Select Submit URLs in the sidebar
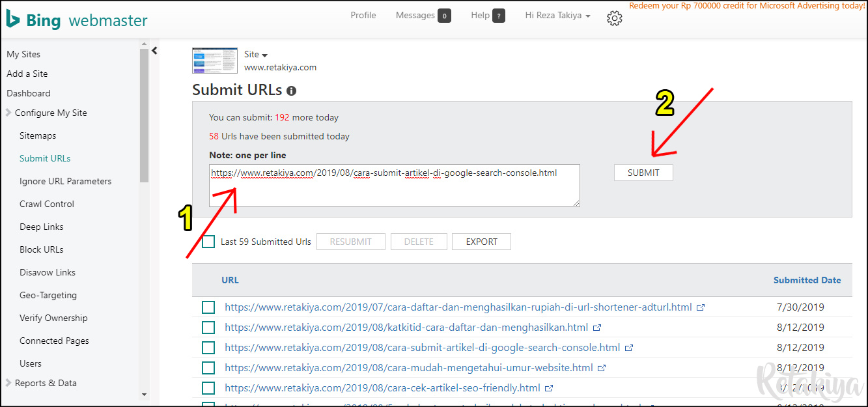Viewport: 868px width, 407px height. [45, 158]
